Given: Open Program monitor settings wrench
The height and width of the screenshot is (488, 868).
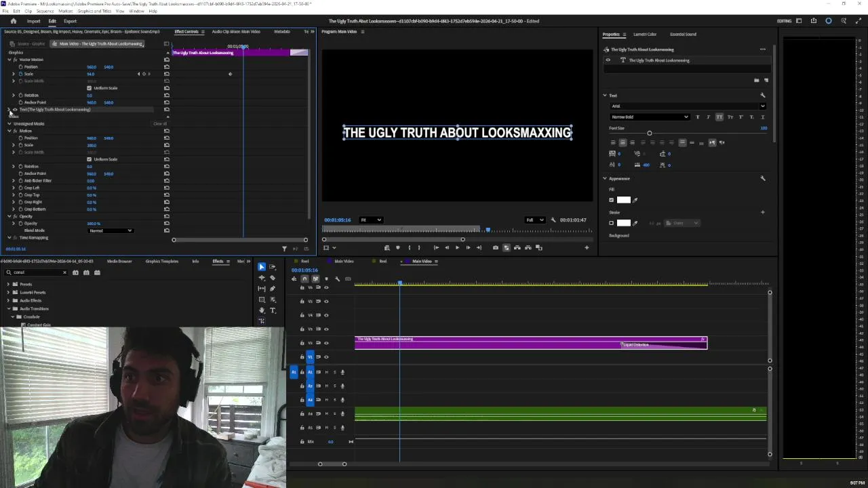Looking at the screenshot, I should click(553, 220).
